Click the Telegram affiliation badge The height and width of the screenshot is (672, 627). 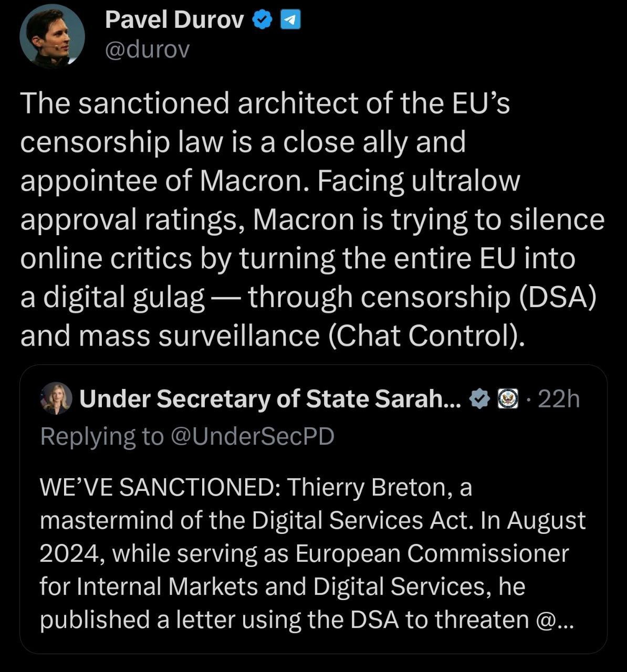click(x=291, y=20)
